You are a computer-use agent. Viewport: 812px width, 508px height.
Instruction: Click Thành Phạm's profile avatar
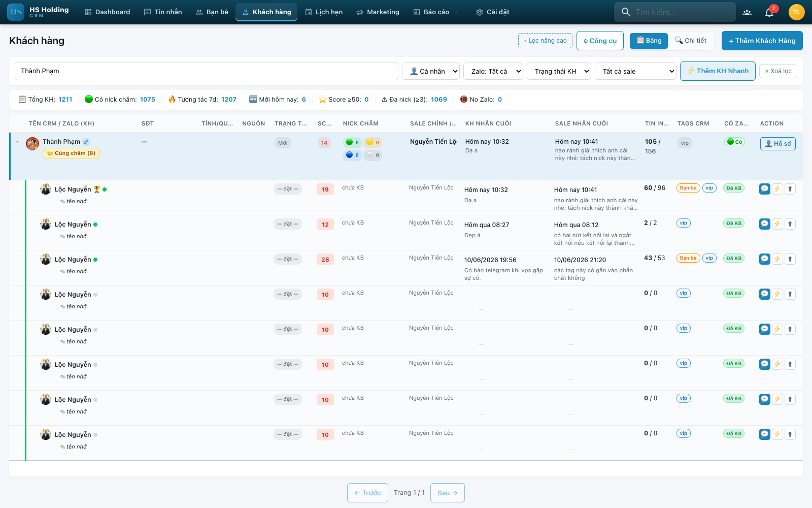point(32,144)
